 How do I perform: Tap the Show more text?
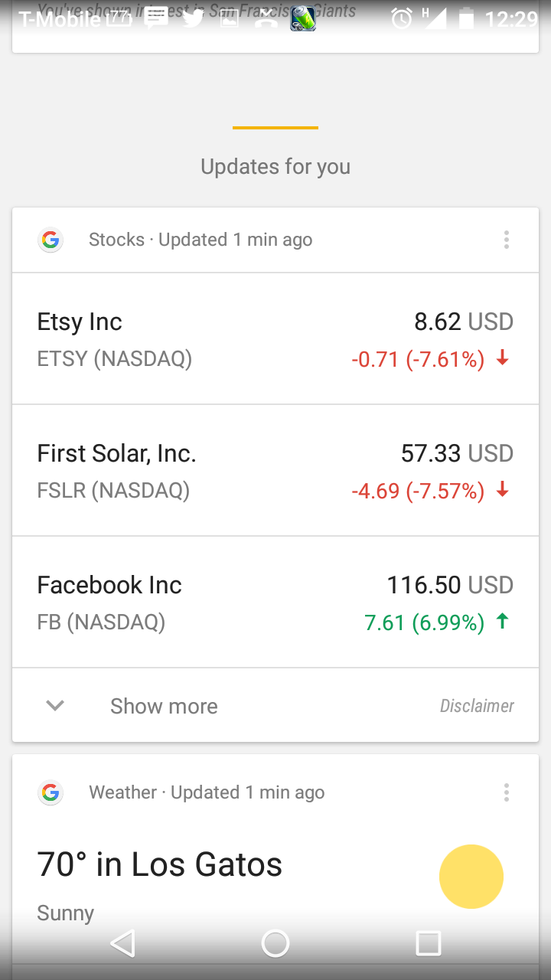coord(164,706)
